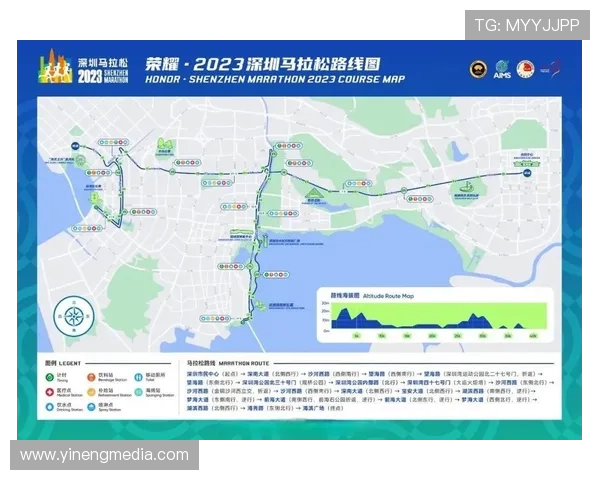Click the pink and blue logo beside the red logo

pos(550,69)
